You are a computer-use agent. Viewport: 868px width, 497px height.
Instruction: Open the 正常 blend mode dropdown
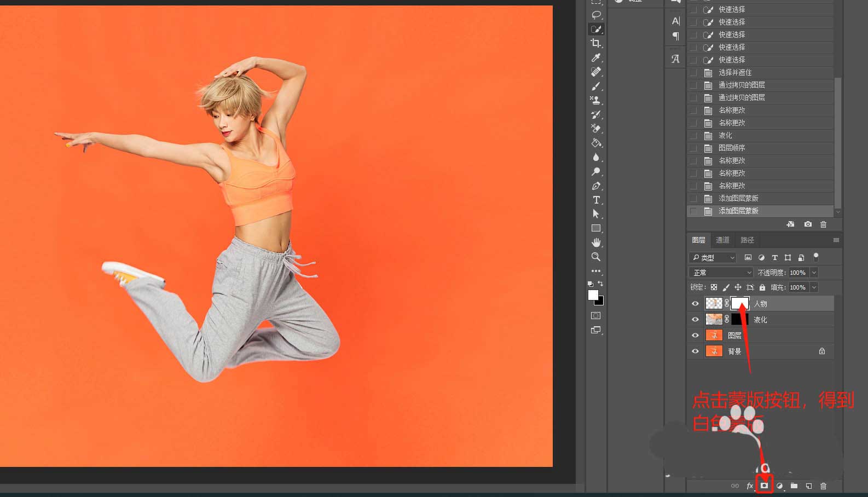point(722,273)
